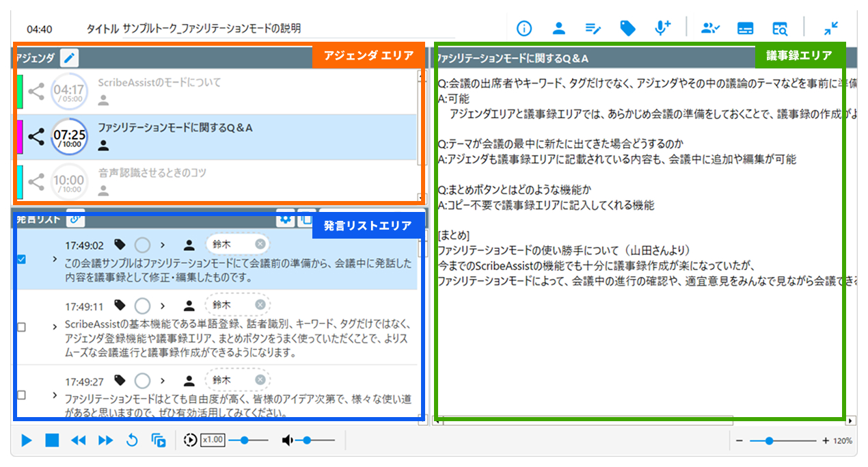Click the tag icon on the 17:49:11 utterance

(120, 306)
